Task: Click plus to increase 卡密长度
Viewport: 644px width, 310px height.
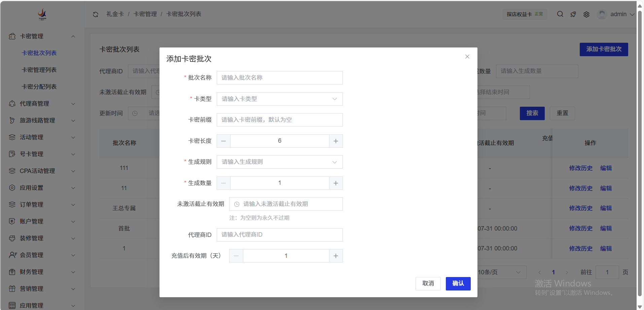Action: (335, 141)
